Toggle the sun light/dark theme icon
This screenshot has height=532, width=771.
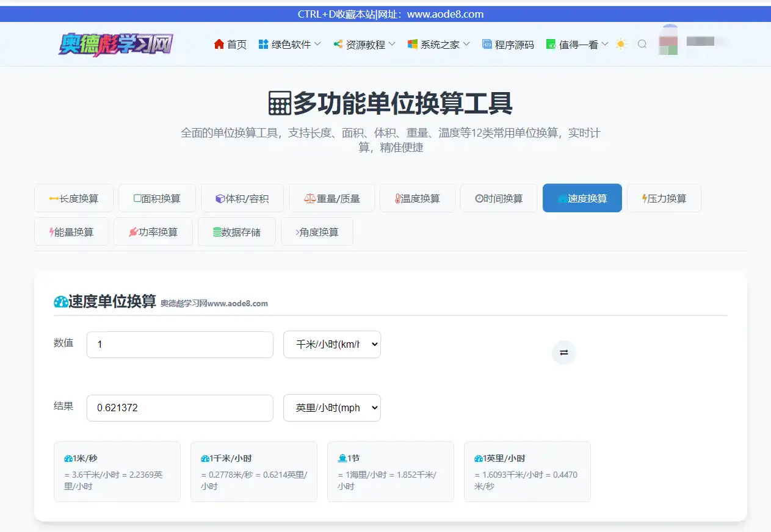(621, 44)
